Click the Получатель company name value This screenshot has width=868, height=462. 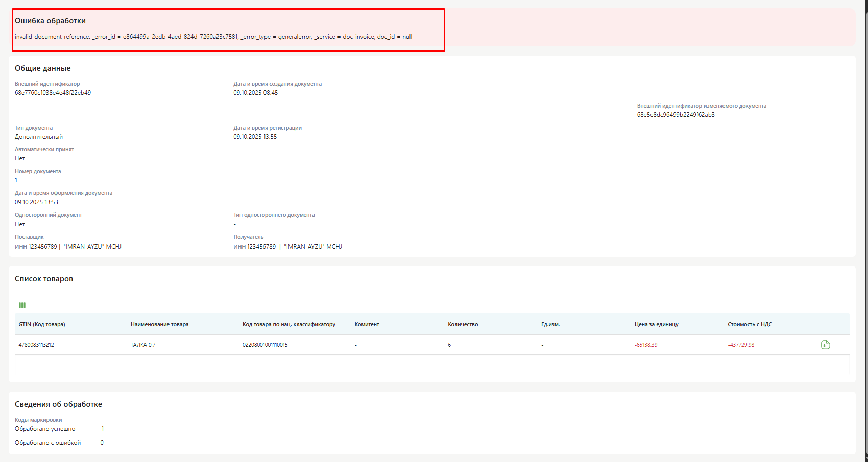click(x=312, y=247)
